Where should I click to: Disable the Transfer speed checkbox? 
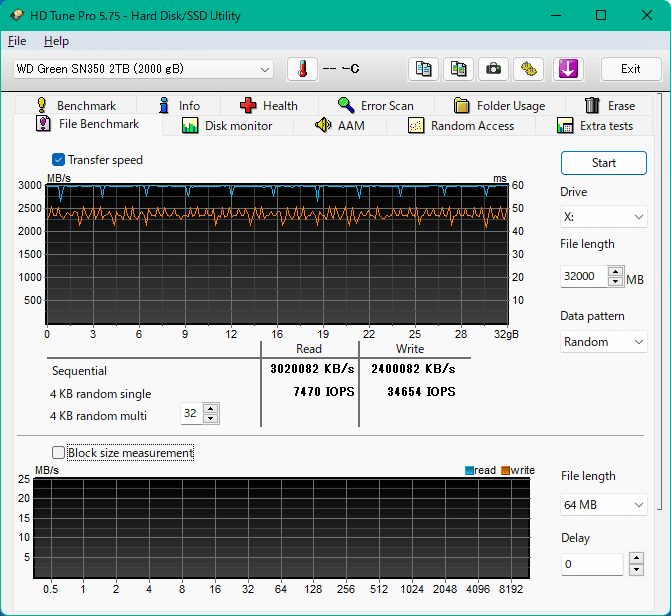(59, 160)
